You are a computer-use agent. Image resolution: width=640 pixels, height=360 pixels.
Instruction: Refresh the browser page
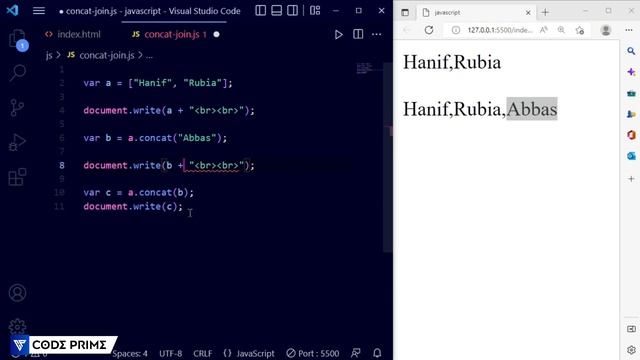click(429, 30)
